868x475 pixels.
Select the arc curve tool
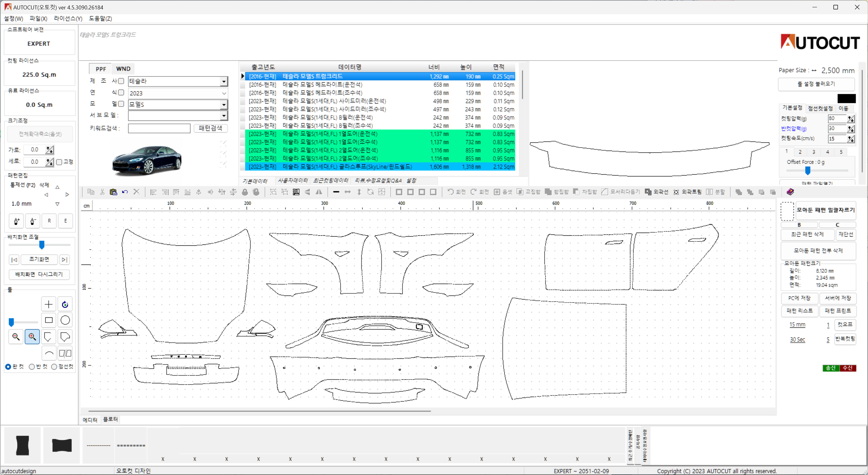[49, 353]
